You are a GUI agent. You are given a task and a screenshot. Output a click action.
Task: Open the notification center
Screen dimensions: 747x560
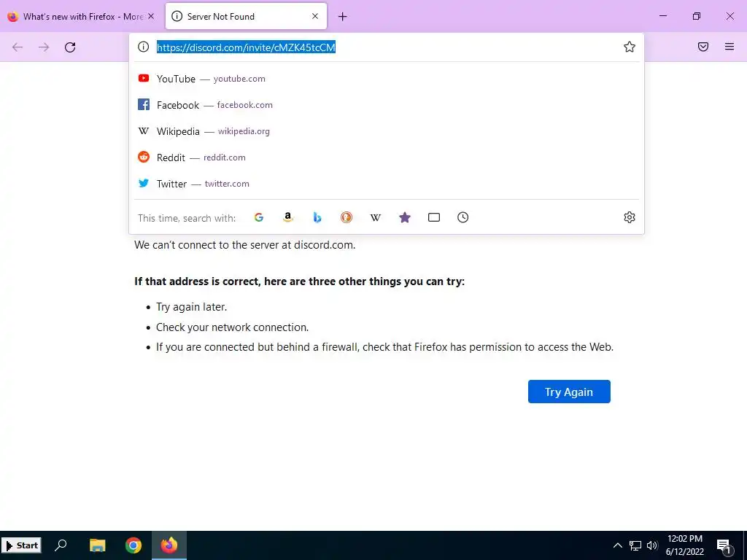pos(724,546)
